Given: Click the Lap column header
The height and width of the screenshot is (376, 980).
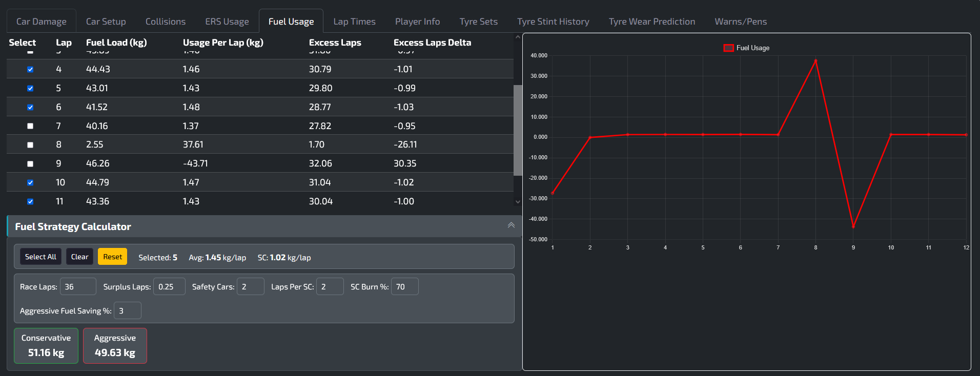Looking at the screenshot, I should coord(64,43).
